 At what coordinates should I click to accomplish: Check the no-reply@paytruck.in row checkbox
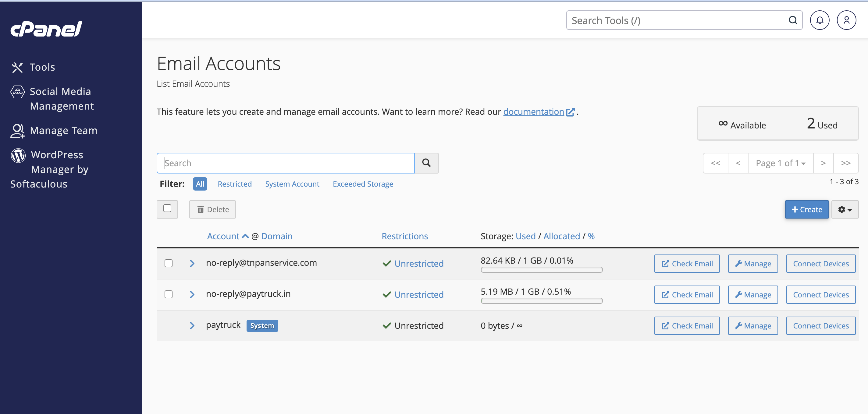(169, 294)
